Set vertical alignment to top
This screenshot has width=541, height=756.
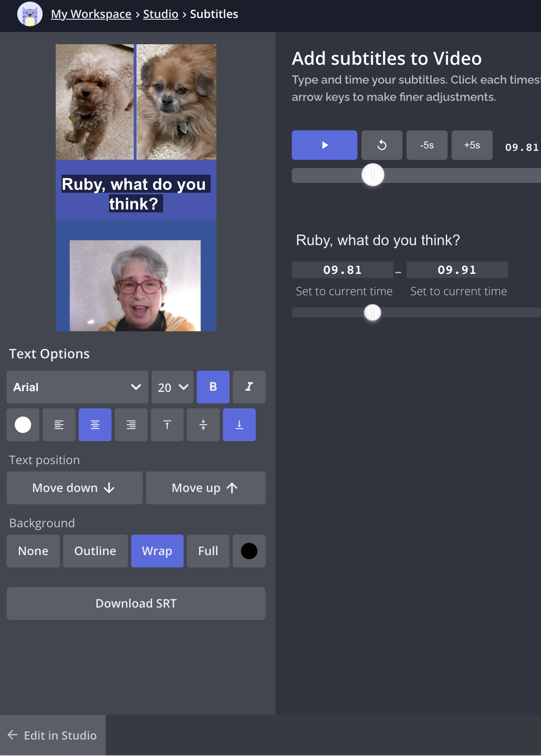tap(167, 425)
